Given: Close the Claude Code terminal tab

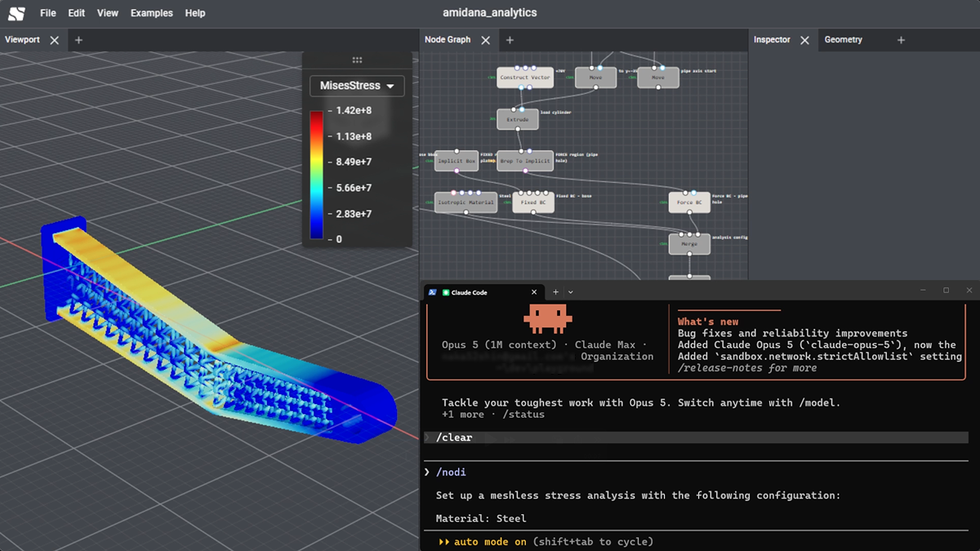Looking at the screenshot, I should point(534,292).
